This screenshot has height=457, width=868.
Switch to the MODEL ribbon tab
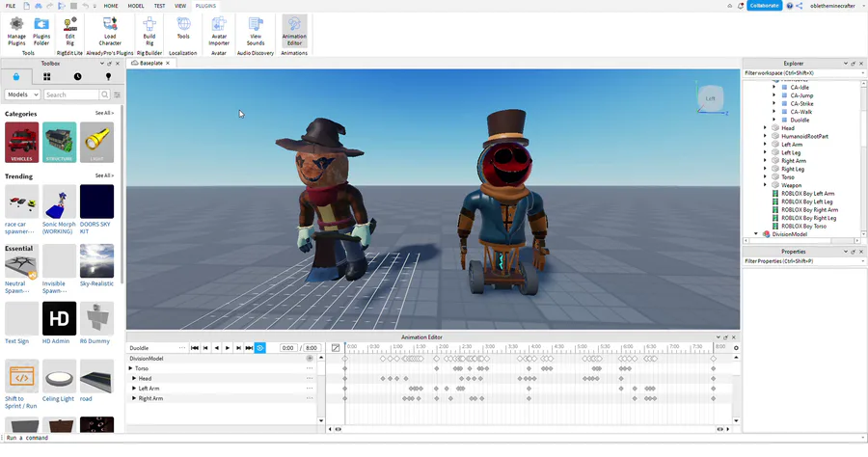pyautogui.click(x=136, y=6)
